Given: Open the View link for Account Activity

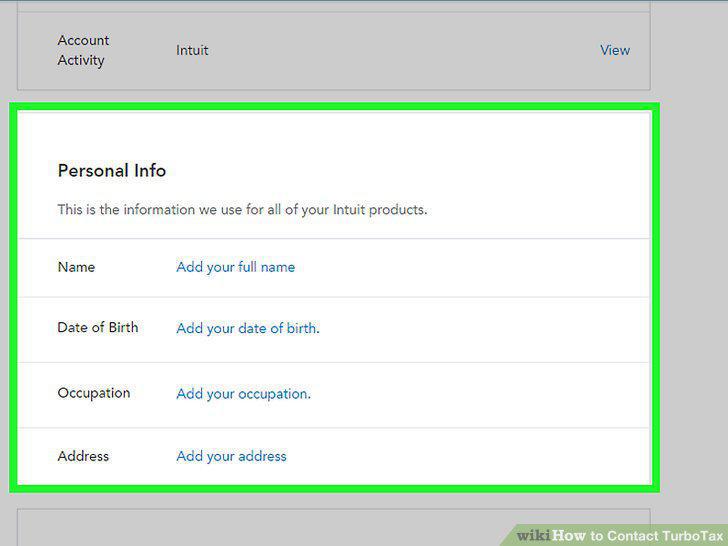Looking at the screenshot, I should coord(615,50).
